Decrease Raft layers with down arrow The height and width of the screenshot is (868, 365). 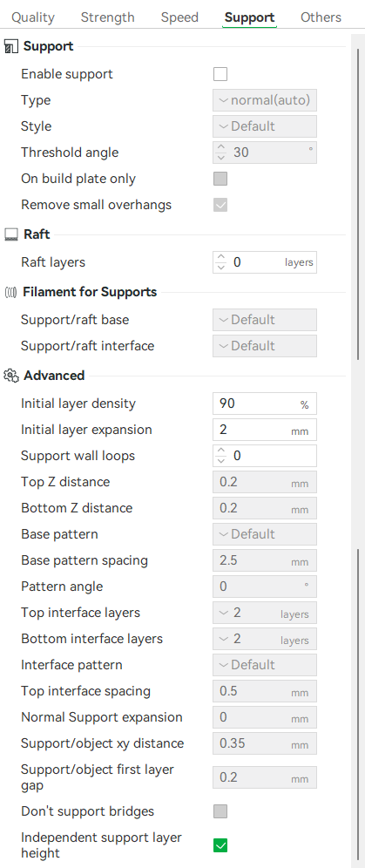click(221, 268)
